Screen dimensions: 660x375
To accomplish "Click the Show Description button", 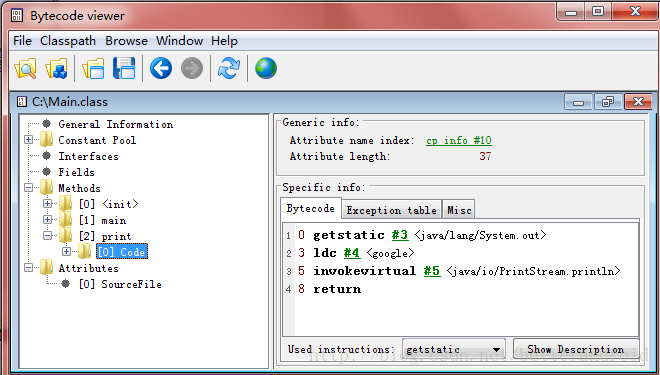I will pos(575,349).
